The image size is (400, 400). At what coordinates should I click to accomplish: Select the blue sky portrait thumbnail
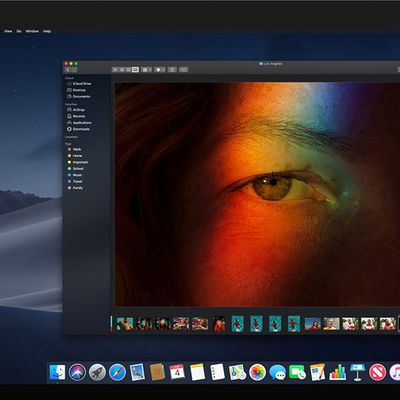coord(313,324)
